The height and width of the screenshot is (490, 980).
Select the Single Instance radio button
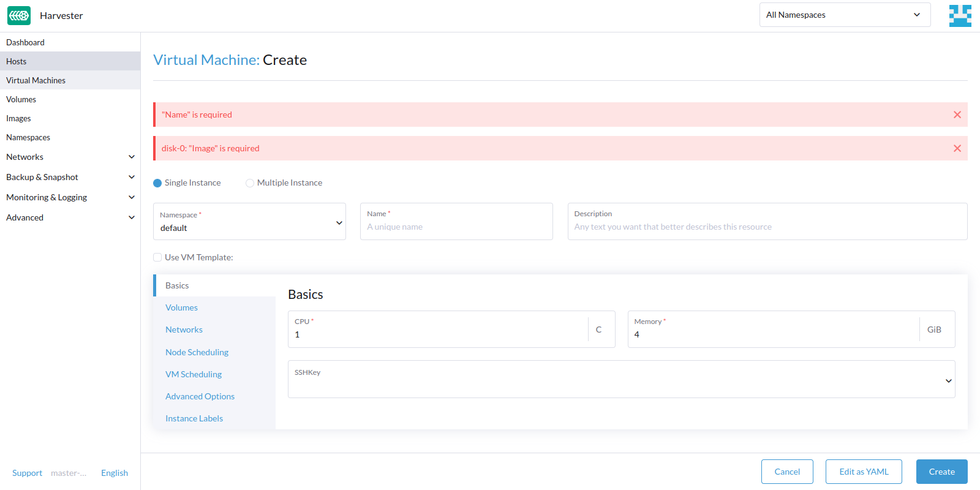pyautogui.click(x=157, y=183)
